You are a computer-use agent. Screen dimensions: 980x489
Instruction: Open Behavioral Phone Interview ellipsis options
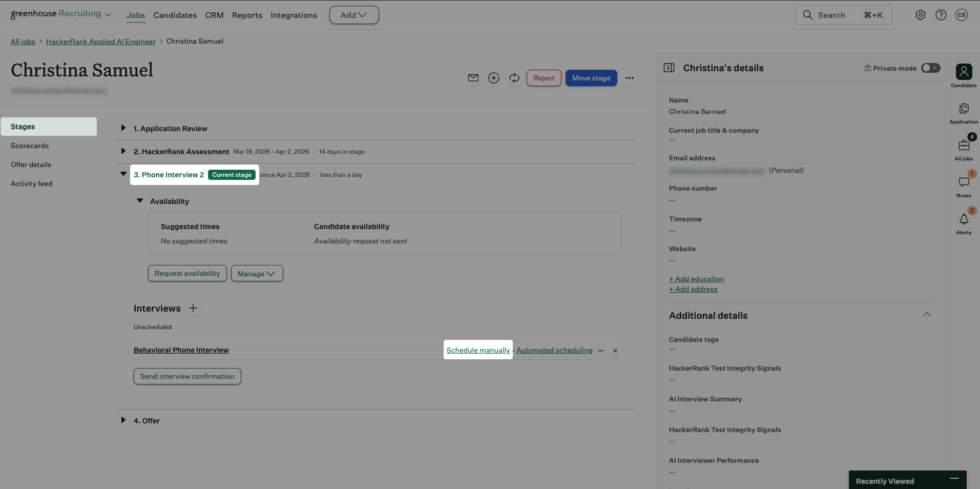601,351
